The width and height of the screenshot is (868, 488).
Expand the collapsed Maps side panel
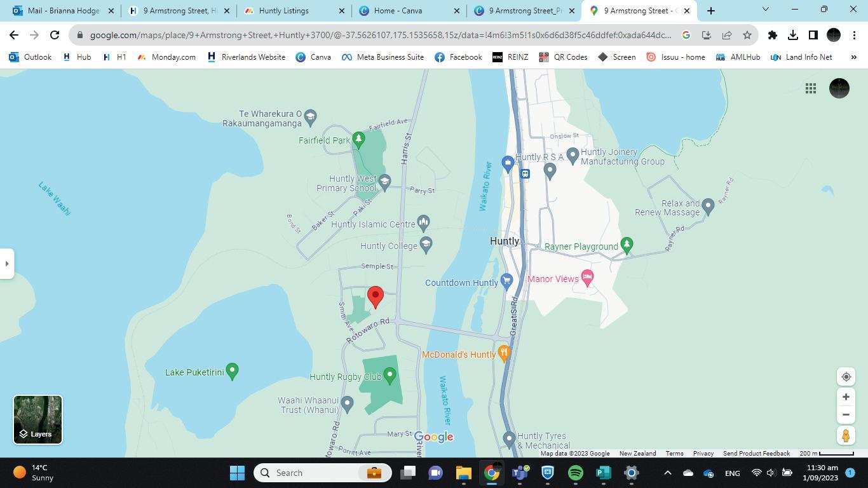tap(7, 263)
